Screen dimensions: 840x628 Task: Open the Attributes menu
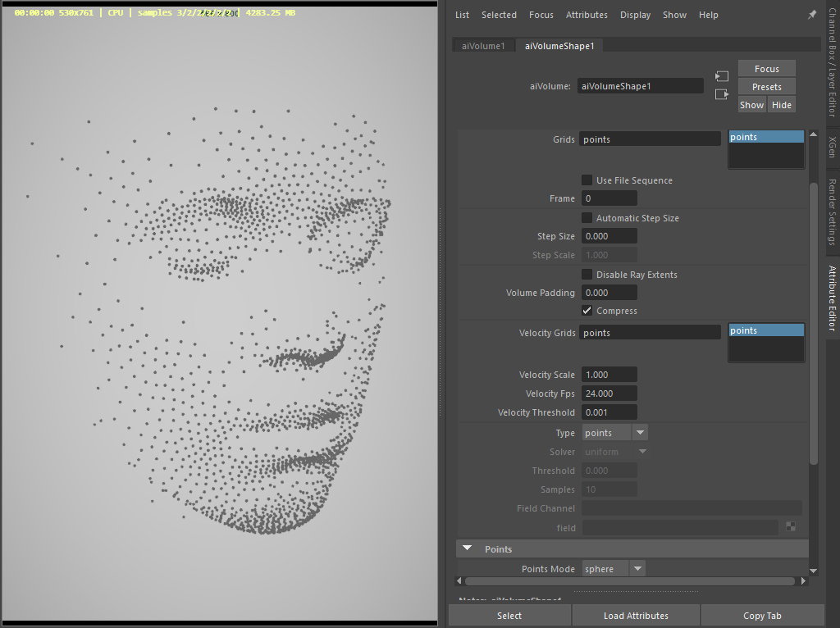point(587,15)
